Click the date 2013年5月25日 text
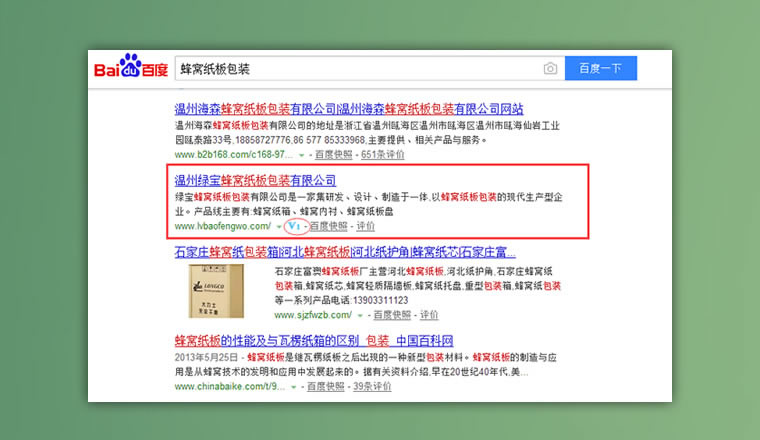760x440 pixels. 206,358
